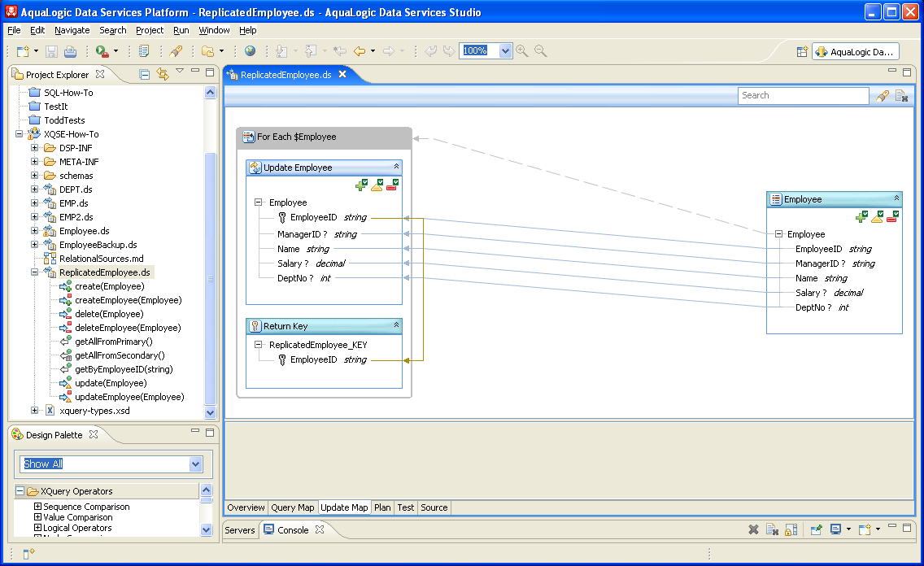Click document icon right of editor Search

(901, 96)
